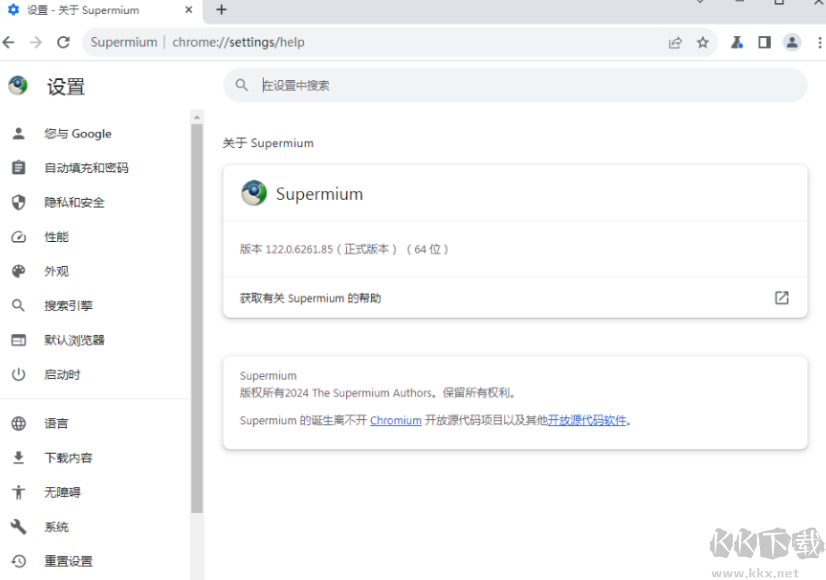Click the clipboard icon beside 自动填充和密码

click(18, 168)
